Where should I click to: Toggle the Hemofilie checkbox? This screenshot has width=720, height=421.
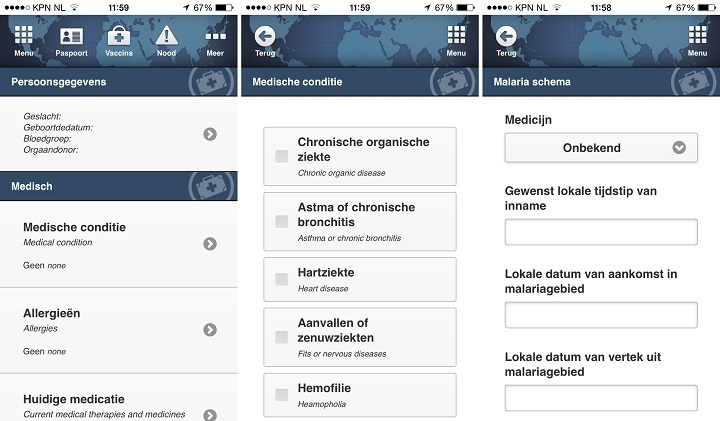pyautogui.click(x=281, y=395)
